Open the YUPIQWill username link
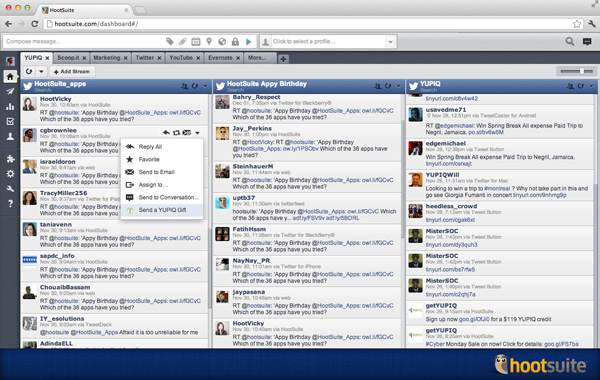The width and height of the screenshot is (600, 380). [x=442, y=175]
